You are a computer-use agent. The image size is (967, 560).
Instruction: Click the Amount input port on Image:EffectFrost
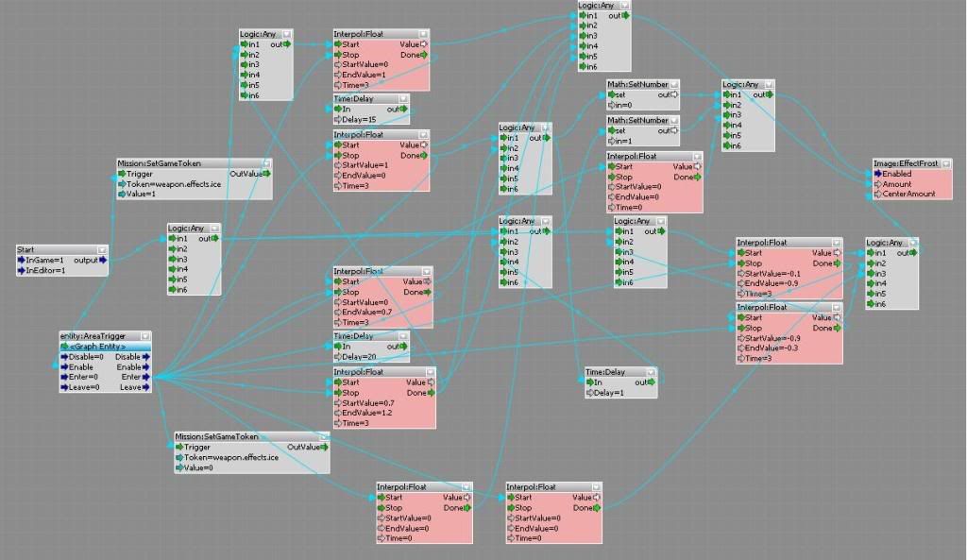point(879,184)
